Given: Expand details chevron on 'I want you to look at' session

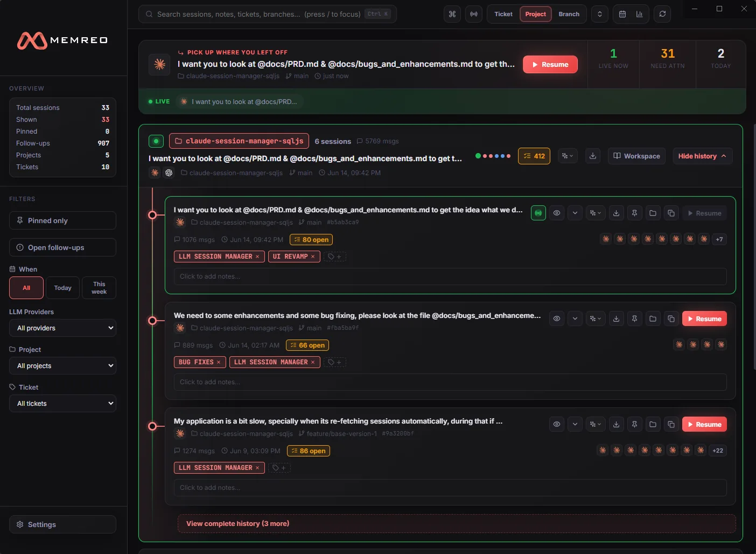Looking at the screenshot, I should (x=575, y=213).
